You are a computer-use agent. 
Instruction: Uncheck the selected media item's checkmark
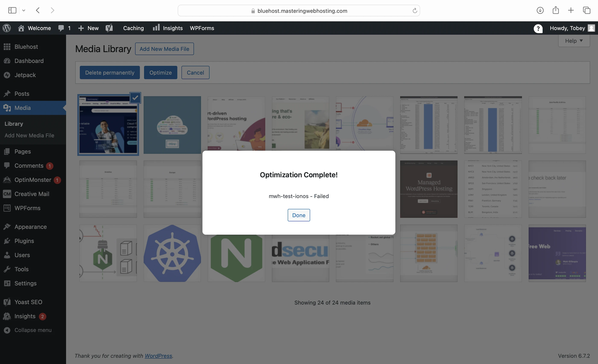(135, 98)
